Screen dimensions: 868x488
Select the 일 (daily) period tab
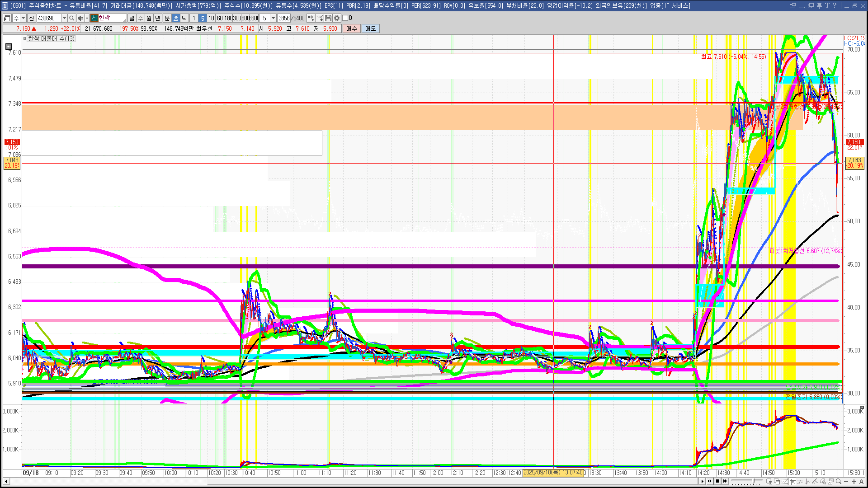point(132,18)
